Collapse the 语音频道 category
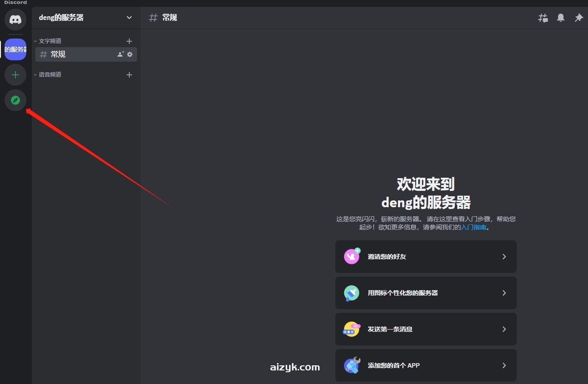Image resolution: width=588 pixels, height=384 pixels. (x=49, y=75)
